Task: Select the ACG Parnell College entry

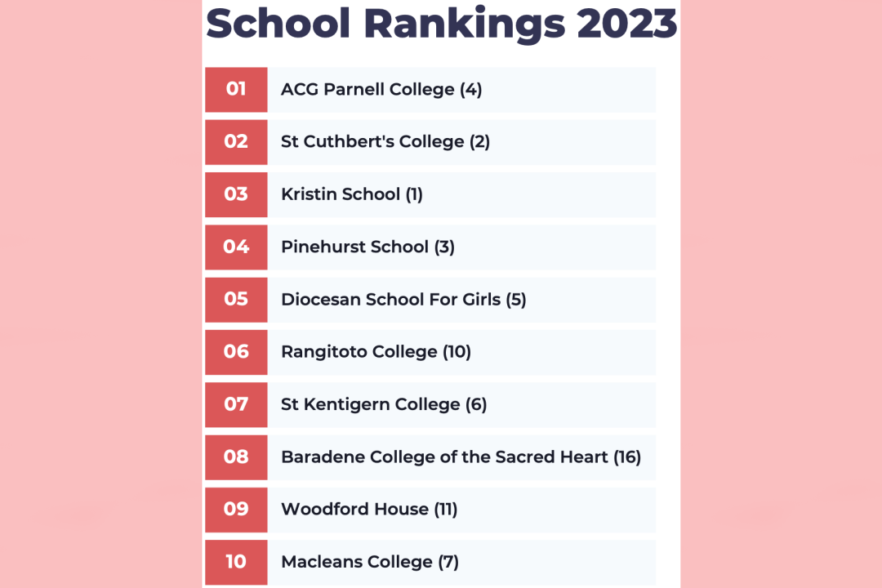Action: pyautogui.click(x=381, y=90)
